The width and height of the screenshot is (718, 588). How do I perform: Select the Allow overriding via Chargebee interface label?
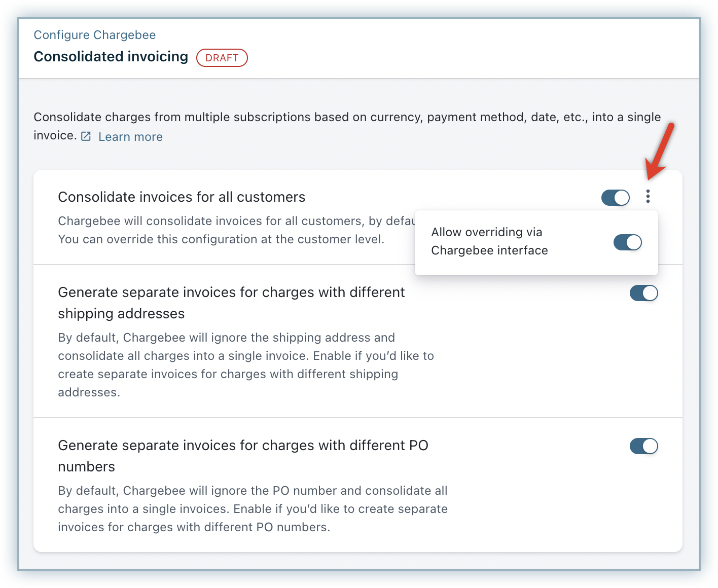pos(489,241)
